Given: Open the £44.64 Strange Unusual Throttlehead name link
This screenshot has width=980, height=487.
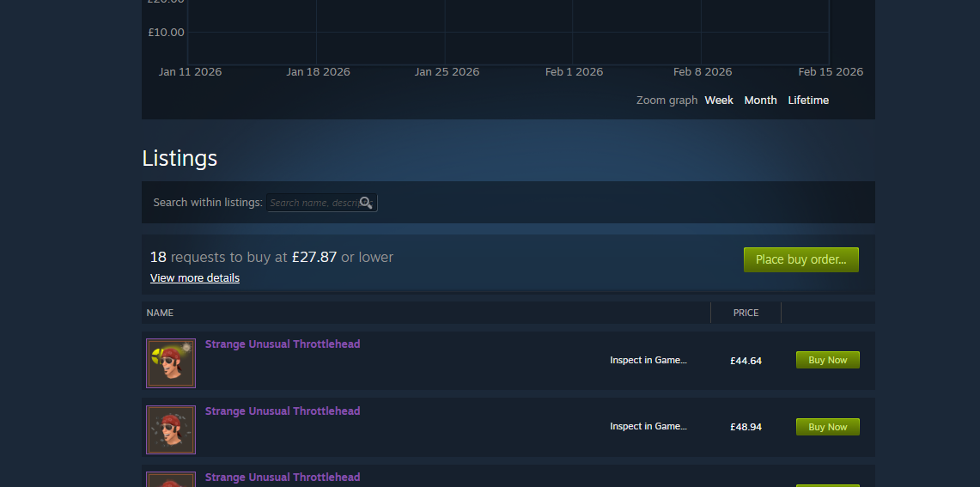Looking at the screenshot, I should coord(283,344).
